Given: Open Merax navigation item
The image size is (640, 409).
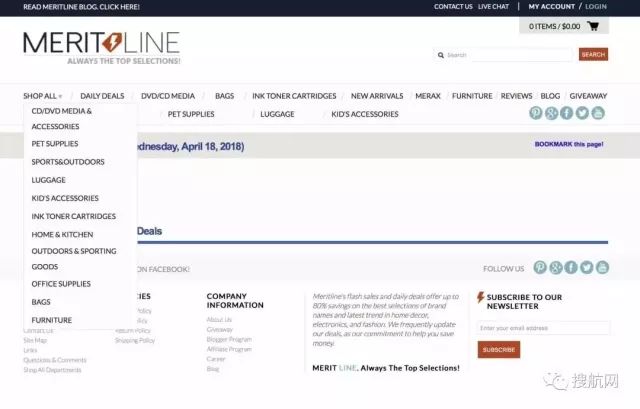Looking at the screenshot, I should [x=428, y=96].
